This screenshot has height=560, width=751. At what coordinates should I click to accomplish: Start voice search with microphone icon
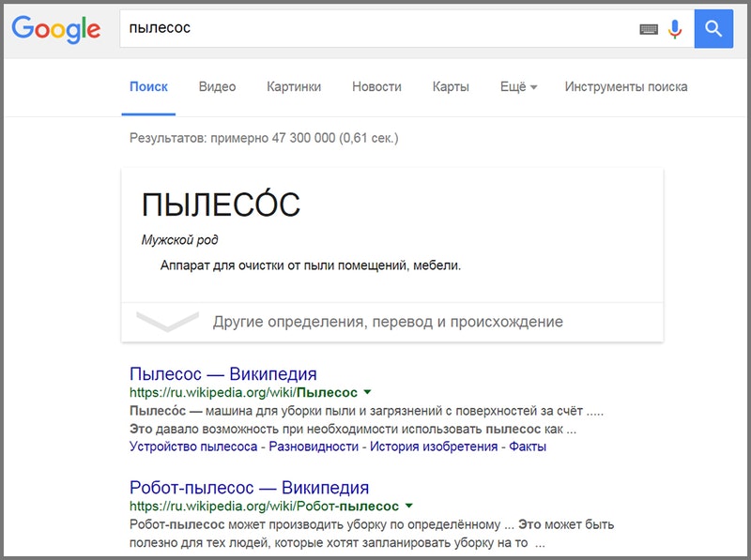tap(674, 29)
